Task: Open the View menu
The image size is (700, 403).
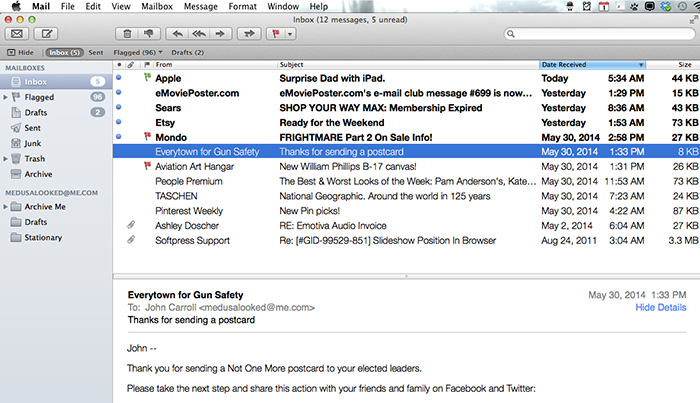Action: pos(121,6)
